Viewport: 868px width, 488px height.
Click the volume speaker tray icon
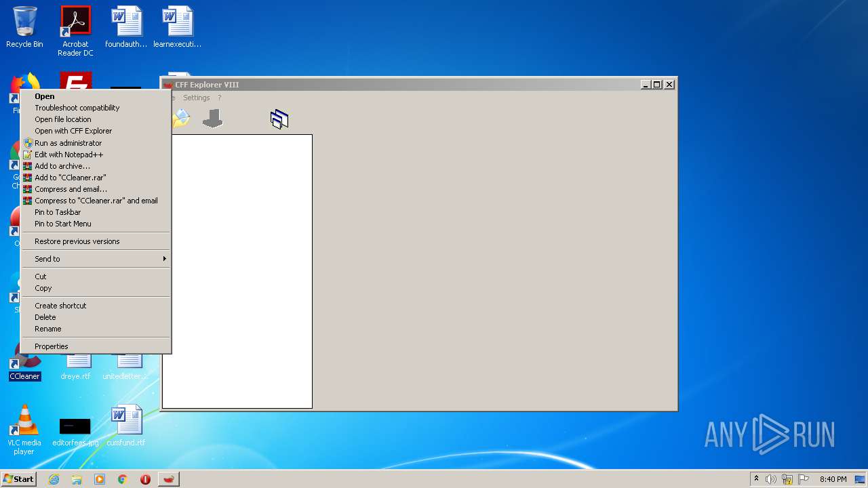tap(771, 479)
